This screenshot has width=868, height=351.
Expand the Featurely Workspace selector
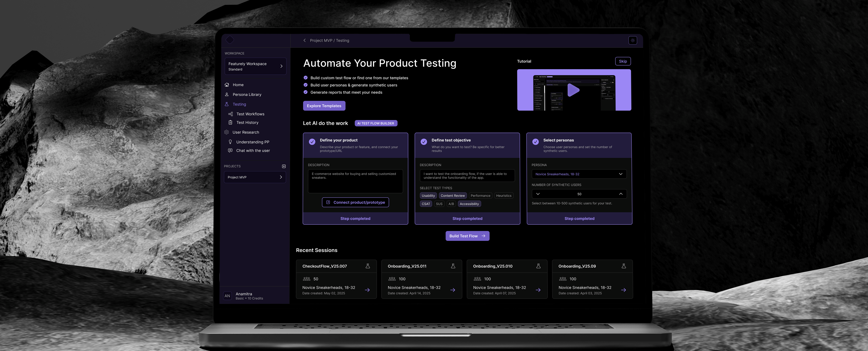point(255,66)
